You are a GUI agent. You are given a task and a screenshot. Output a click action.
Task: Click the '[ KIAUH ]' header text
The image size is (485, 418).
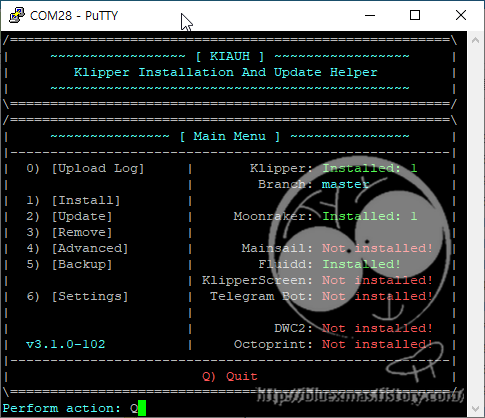pos(230,56)
